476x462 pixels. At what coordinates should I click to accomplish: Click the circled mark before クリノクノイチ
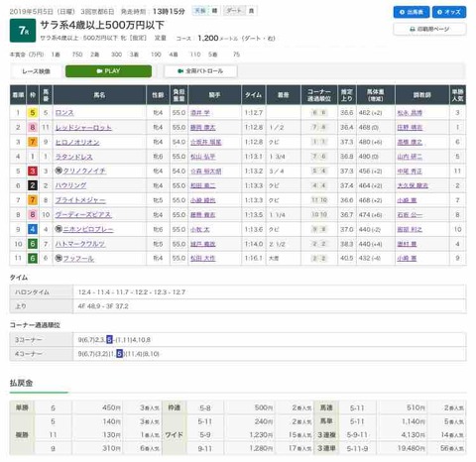pyautogui.click(x=59, y=171)
